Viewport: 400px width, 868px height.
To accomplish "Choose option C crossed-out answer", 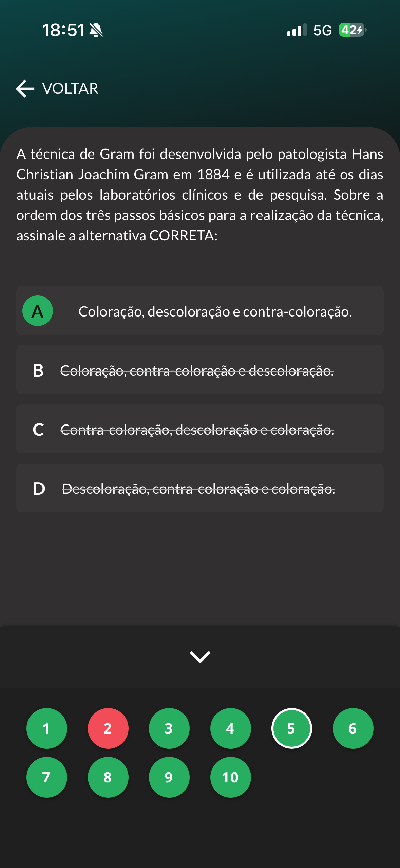I will point(200,429).
